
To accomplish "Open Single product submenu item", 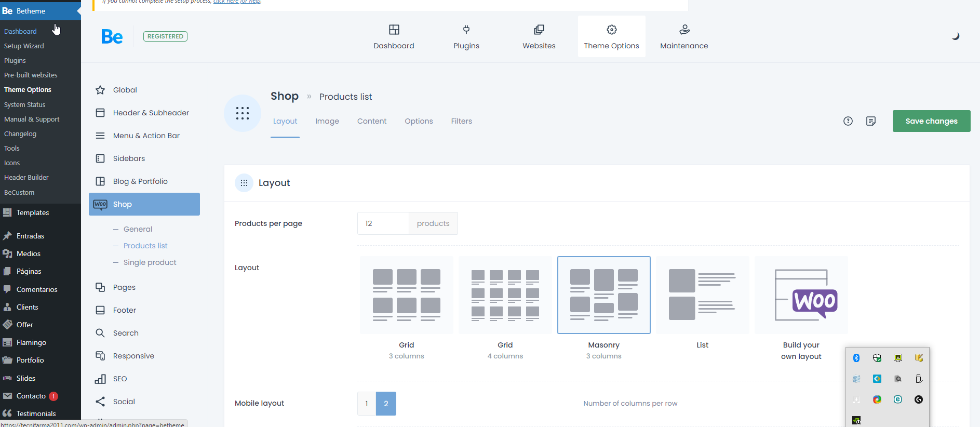I will pyautogui.click(x=150, y=262).
